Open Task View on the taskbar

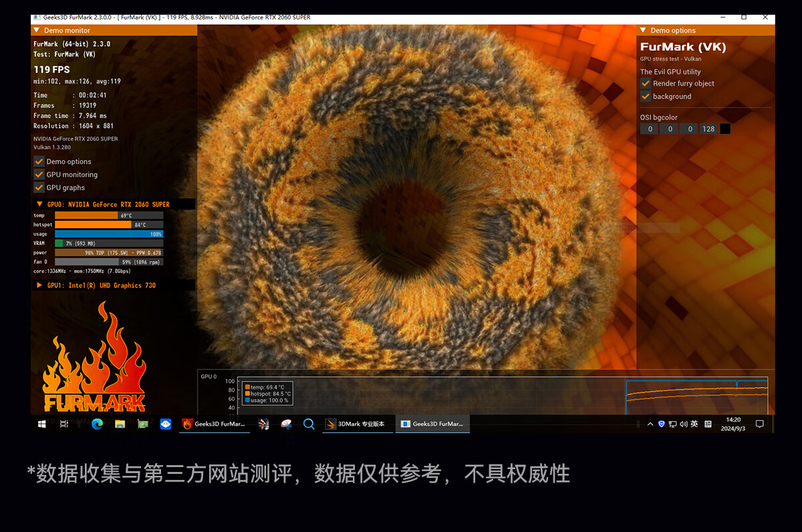[x=64, y=424]
